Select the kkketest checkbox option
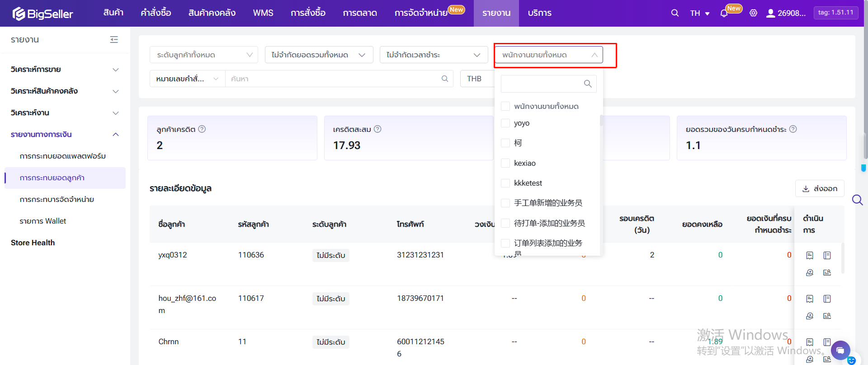This screenshot has width=868, height=365. [505, 183]
